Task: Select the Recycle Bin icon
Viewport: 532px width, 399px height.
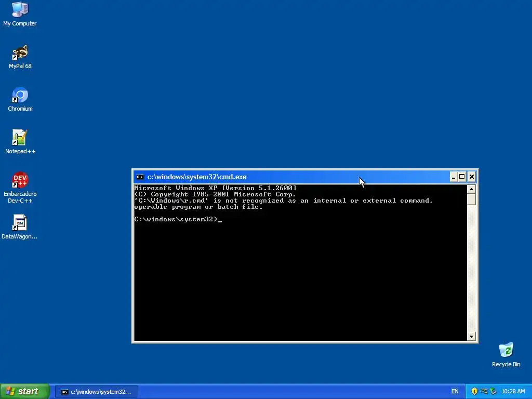Action: tap(506, 355)
